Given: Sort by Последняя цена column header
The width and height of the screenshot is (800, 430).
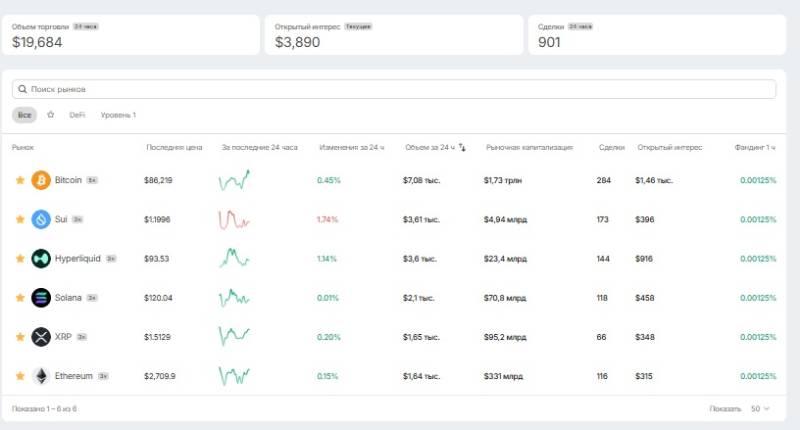Looking at the screenshot, I should (x=174, y=147).
